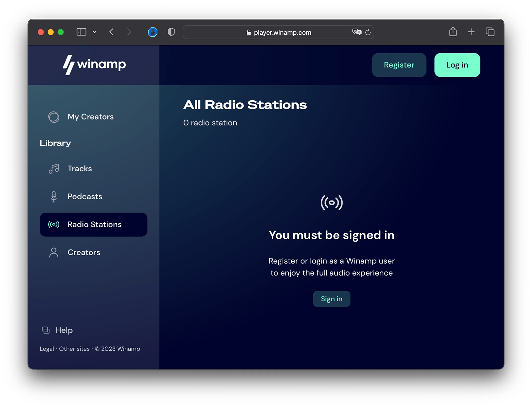
Task: Click the "You must be signed in" message
Action: (332, 235)
